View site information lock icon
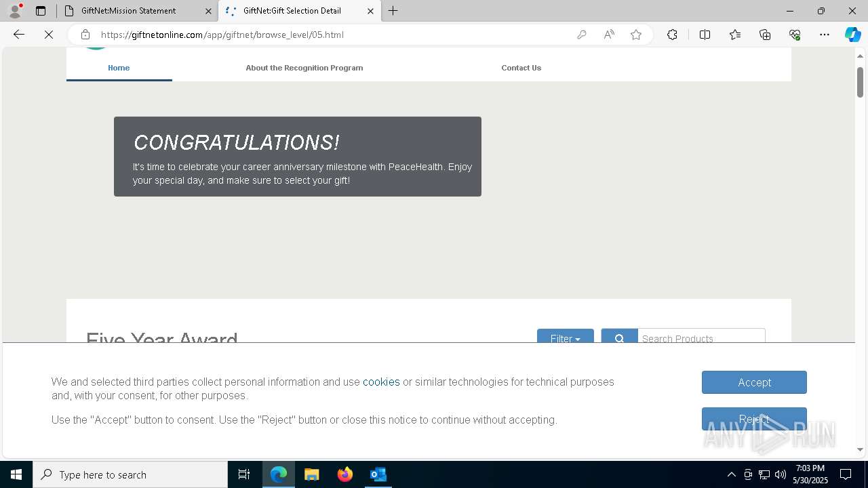Screen dimensions: 868x488 click(x=85, y=35)
